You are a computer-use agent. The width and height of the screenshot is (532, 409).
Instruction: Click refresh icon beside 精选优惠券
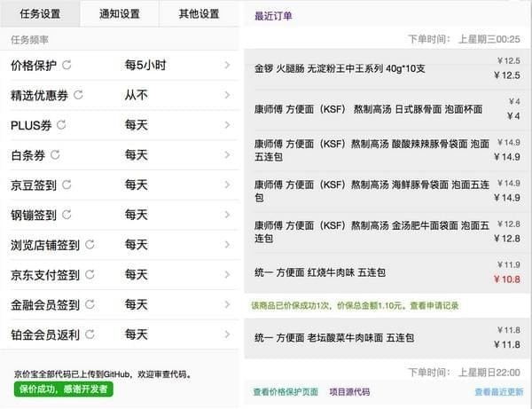78,96
